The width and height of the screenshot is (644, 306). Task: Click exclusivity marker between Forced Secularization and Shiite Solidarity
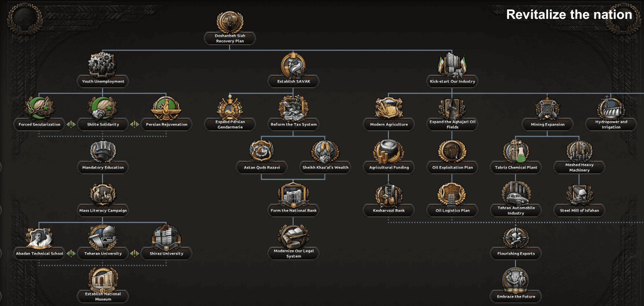point(71,125)
